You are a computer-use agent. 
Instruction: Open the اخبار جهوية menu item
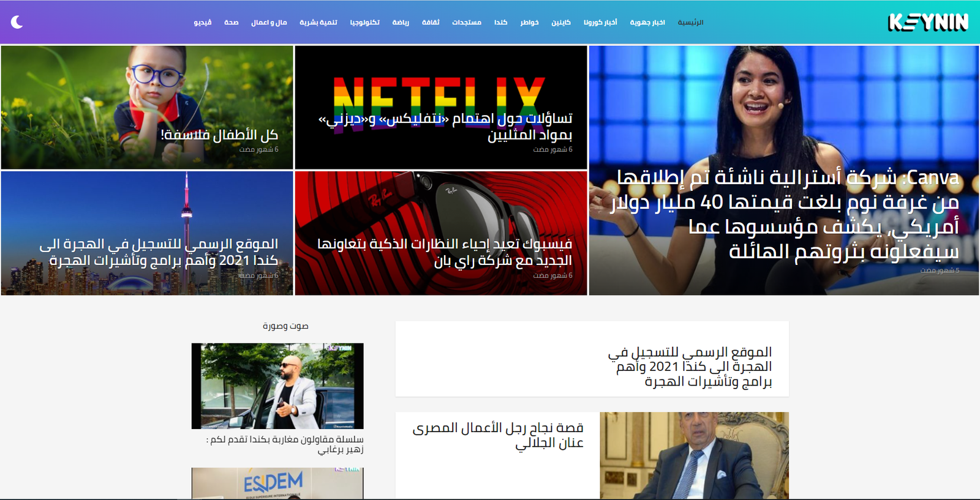(x=647, y=23)
